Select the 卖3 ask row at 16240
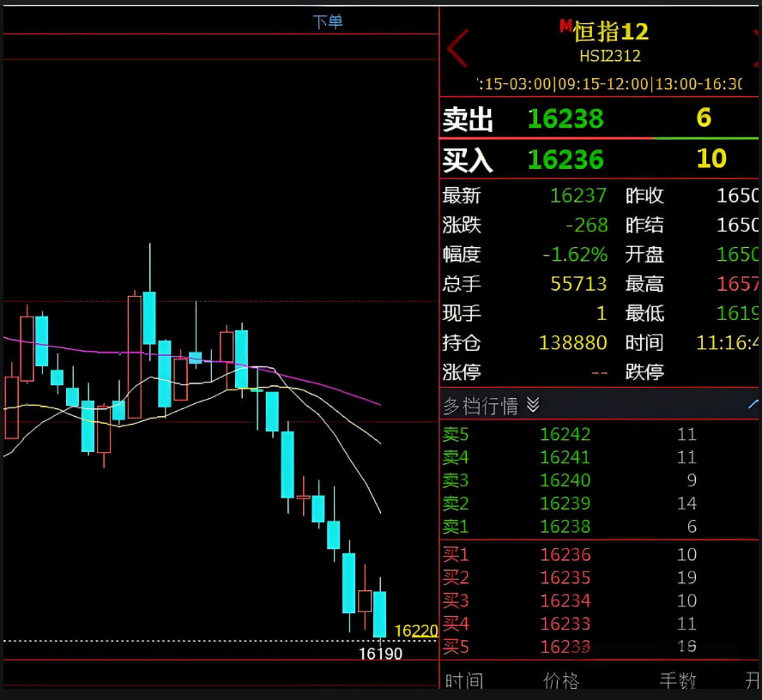Screen dimensions: 762x700 click(565, 480)
